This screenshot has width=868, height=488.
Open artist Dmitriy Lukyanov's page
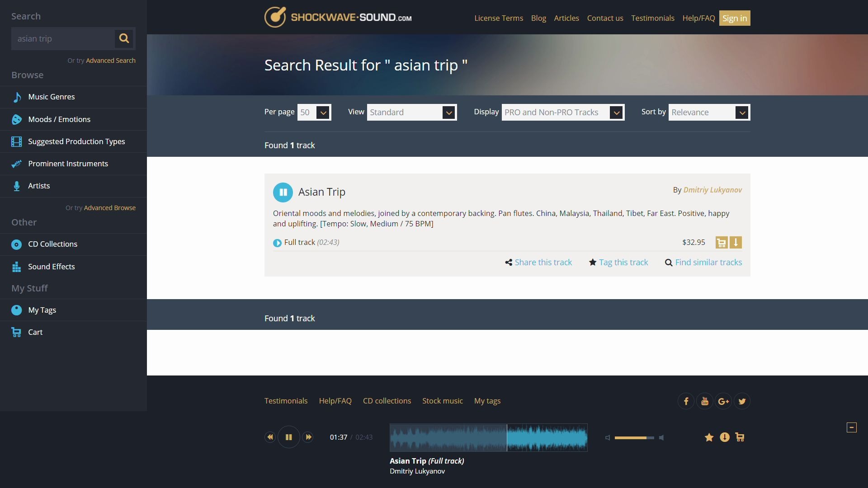[x=712, y=190]
